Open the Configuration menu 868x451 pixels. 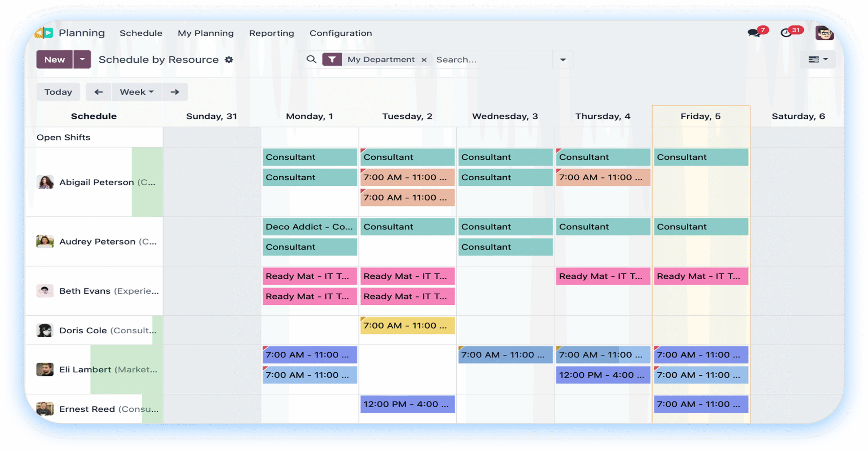pos(340,33)
